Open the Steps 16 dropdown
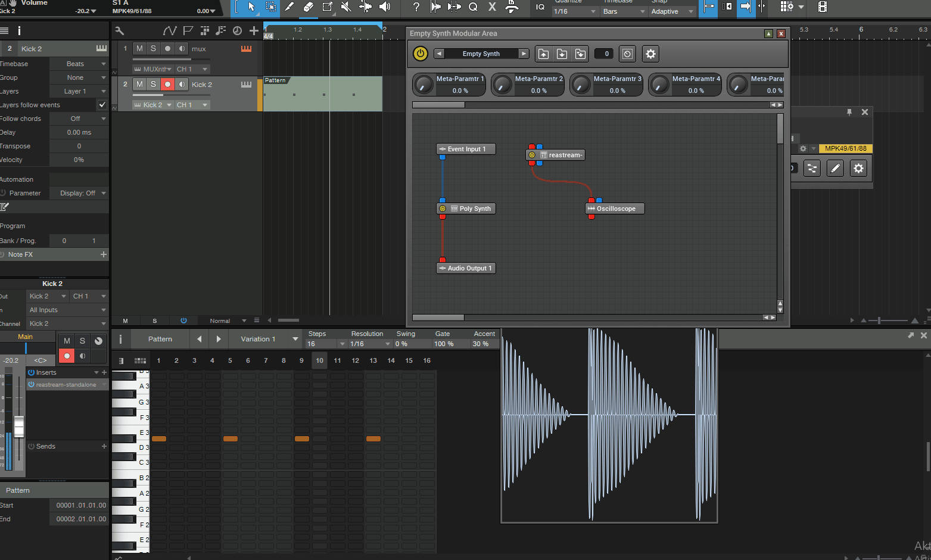The width and height of the screenshot is (931, 560). [326, 344]
